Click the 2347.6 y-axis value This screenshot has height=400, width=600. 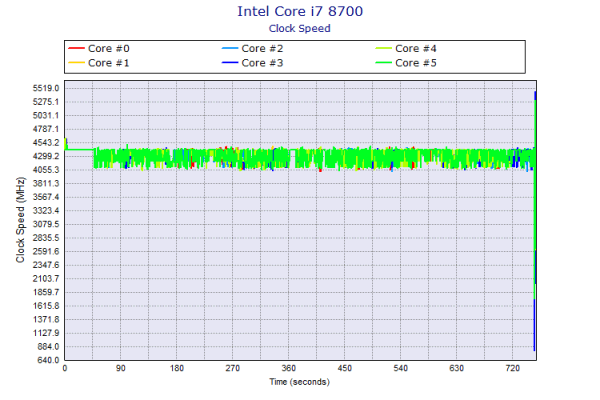46,265
